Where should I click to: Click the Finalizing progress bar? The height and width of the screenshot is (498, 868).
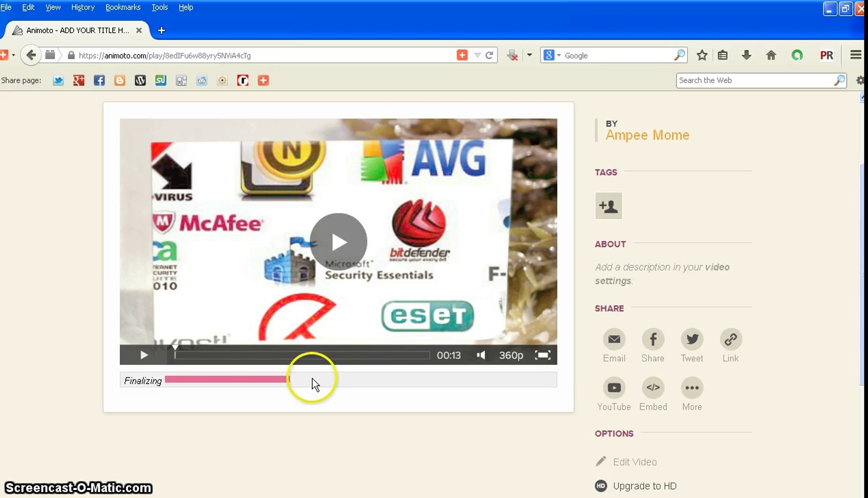click(339, 379)
